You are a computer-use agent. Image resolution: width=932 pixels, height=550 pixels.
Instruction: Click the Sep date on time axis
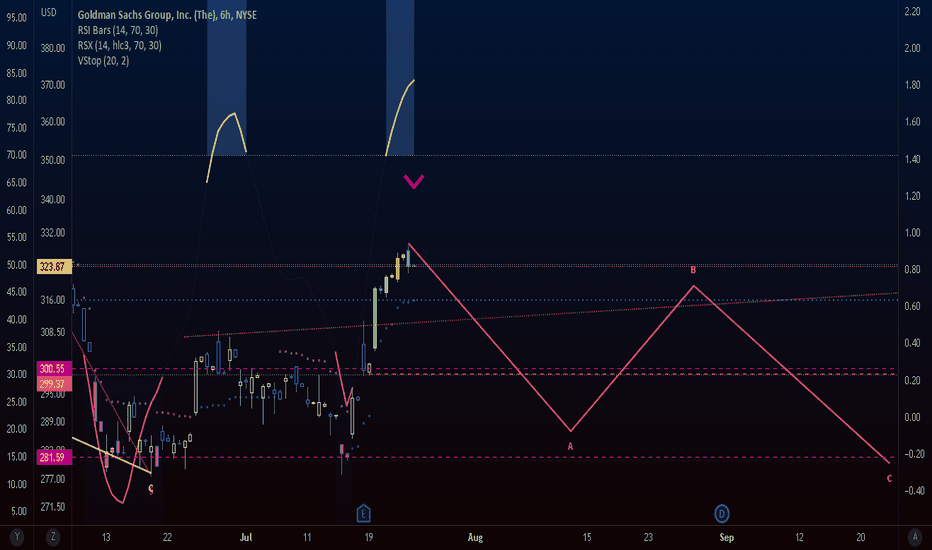(x=726, y=537)
